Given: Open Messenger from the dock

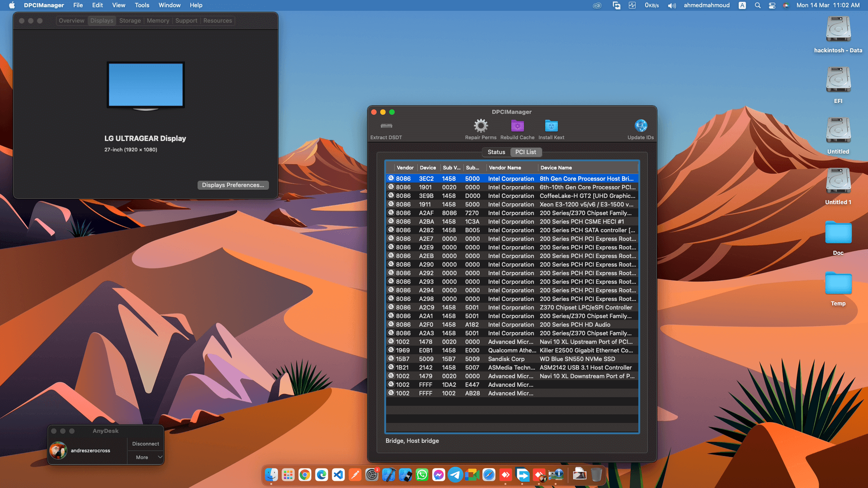Looking at the screenshot, I should (x=439, y=474).
